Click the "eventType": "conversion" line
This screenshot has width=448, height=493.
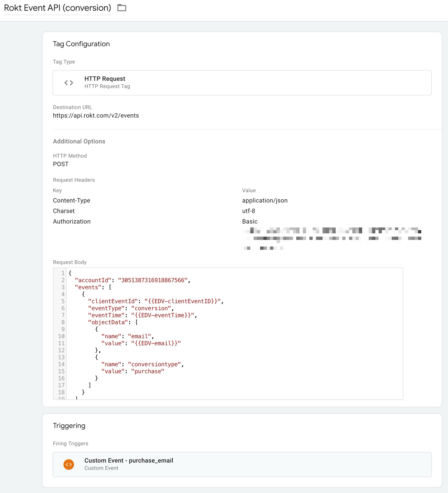click(131, 308)
